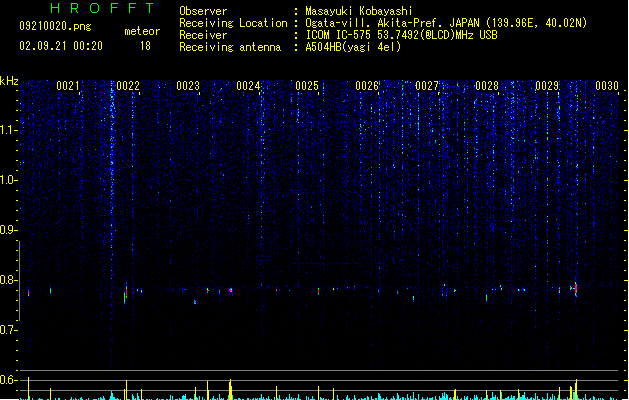Click the 0030 time marker
Screen dimensions: 629x400
[x=607, y=86]
